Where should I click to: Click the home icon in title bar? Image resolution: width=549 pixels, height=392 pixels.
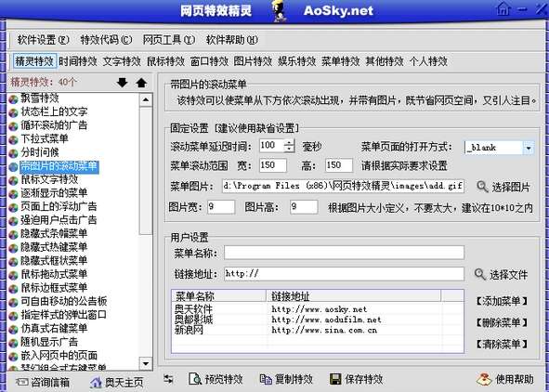coord(503,8)
